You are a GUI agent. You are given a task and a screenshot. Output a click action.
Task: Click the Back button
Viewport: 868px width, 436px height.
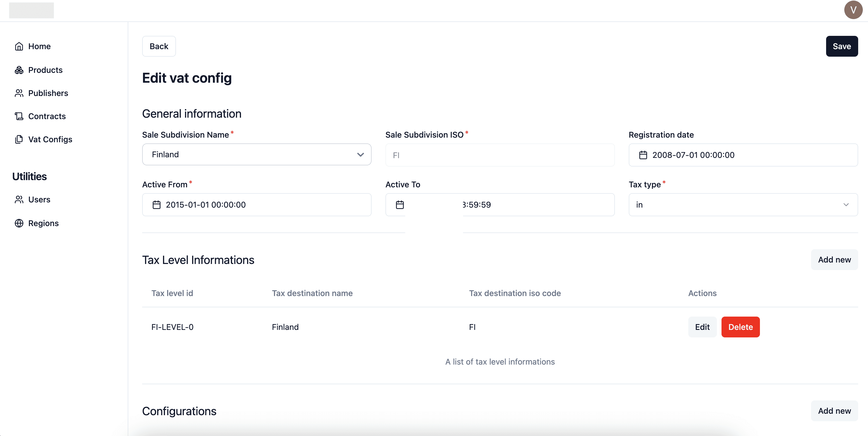(x=159, y=46)
